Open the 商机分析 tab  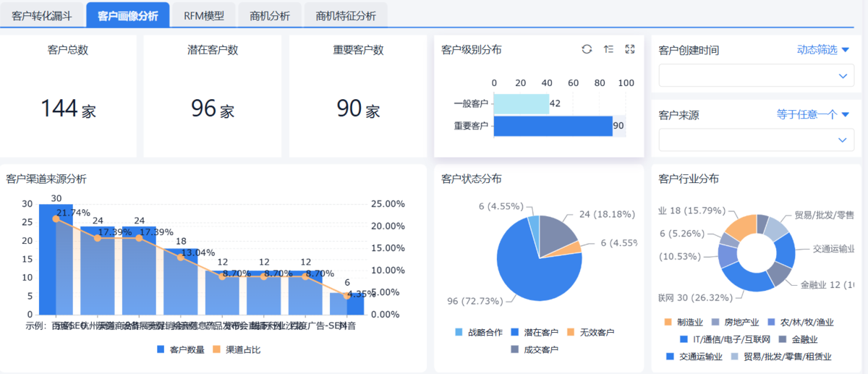[269, 15]
